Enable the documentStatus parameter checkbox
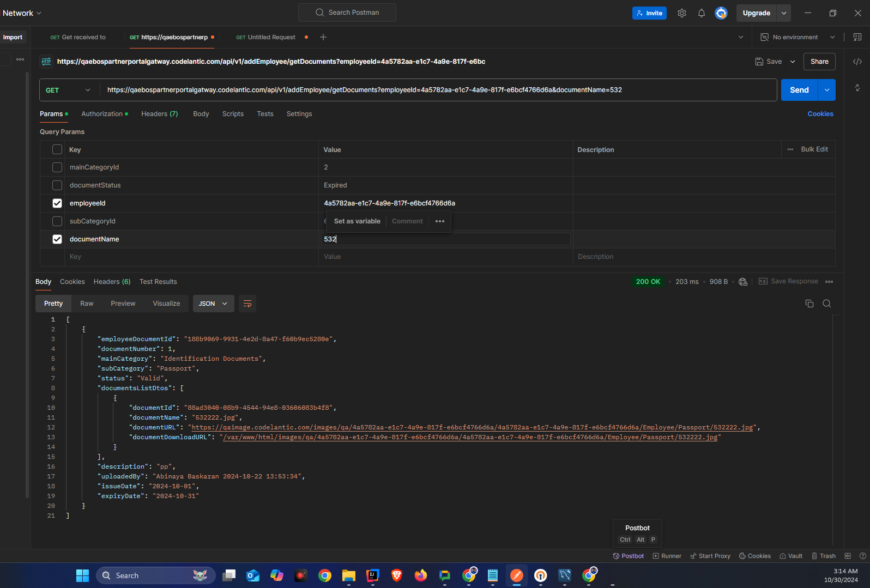The height and width of the screenshot is (588, 870). pos(57,185)
